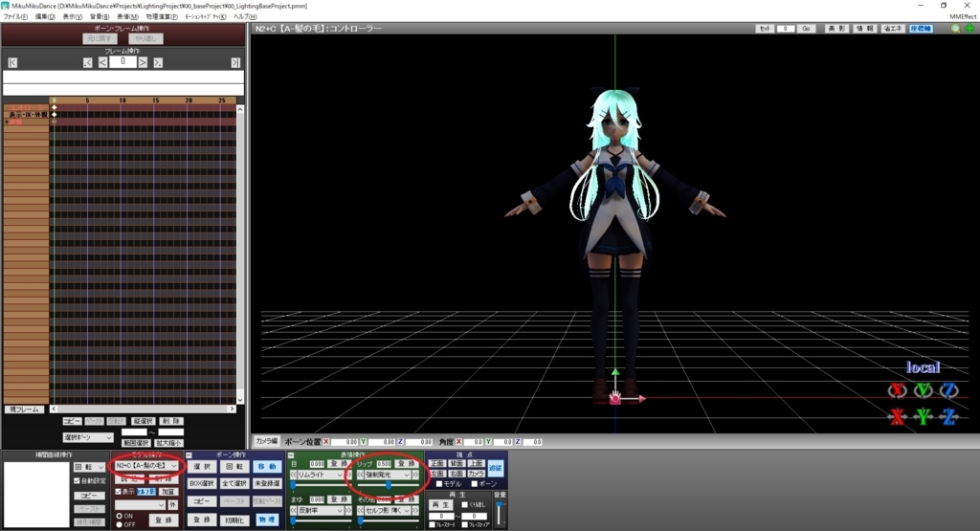Open the empty outside-parent dropdown
This screenshot has height=531, width=980.
[x=140, y=505]
